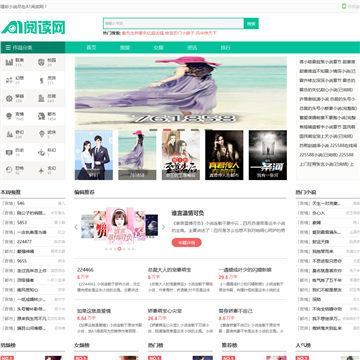
Task: Focus the book name search box
Action: (174, 23)
